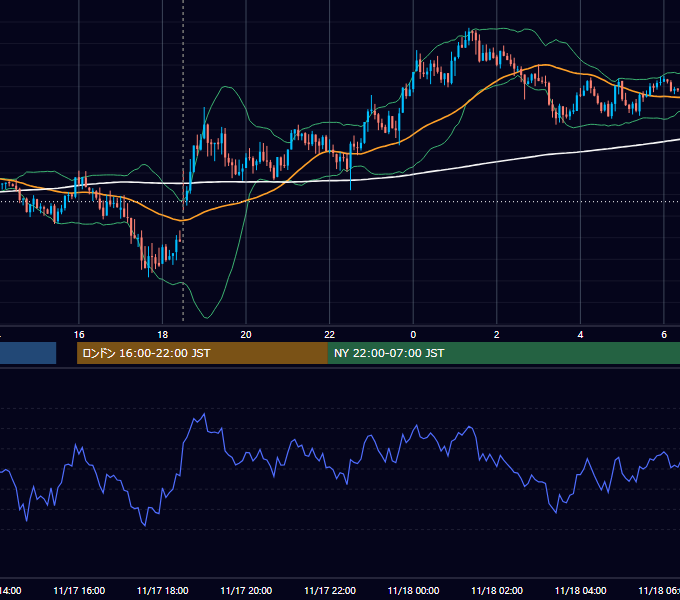Image resolution: width=680 pixels, height=600 pixels.
Task: Click the unlabeled blue session bar
Action: (x=28, y=353)
